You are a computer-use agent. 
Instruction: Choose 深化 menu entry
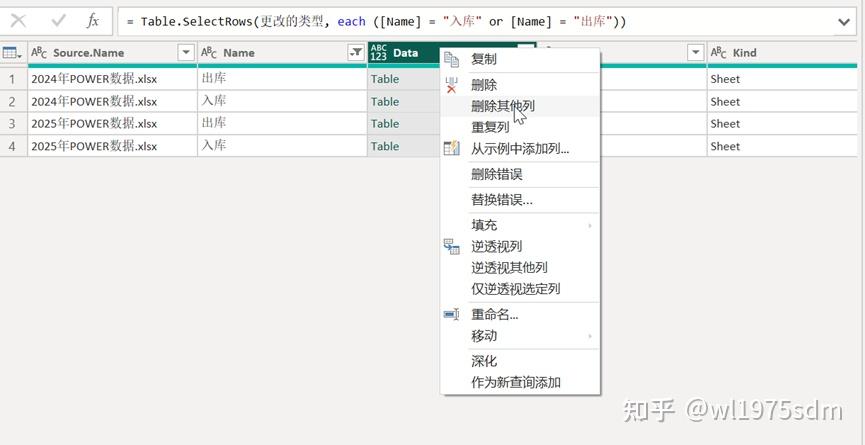pyautogui.click(x=520, y=361)
